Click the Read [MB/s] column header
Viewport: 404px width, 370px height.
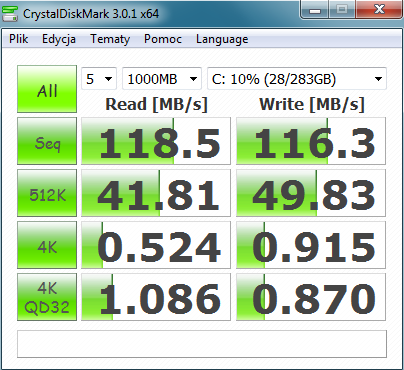(156, 104)
